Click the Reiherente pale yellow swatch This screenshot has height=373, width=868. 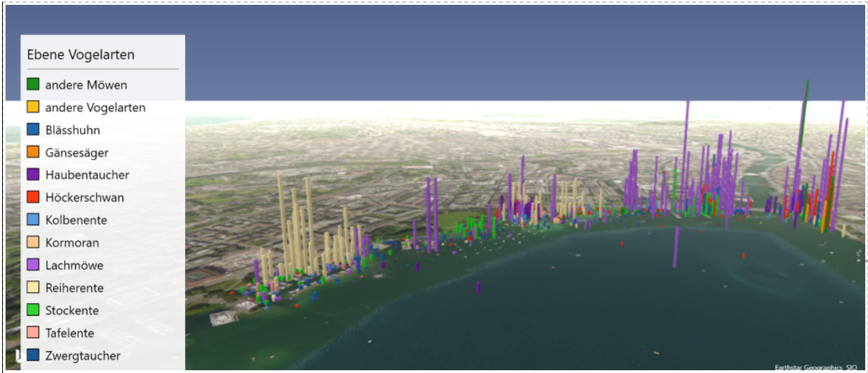point(32,287)
